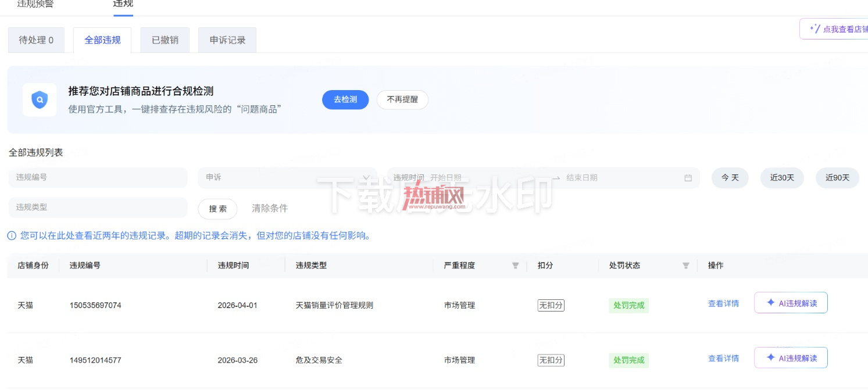Select the 违规预警 top tab
868x390 pixels.
coord(34,3)
